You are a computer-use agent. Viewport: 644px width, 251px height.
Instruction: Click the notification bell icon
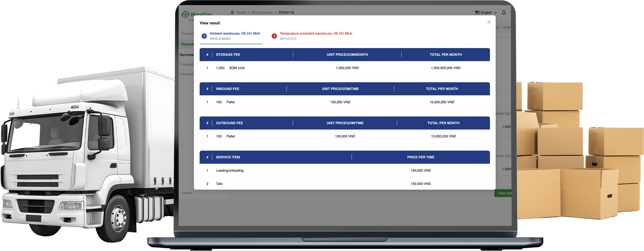503,13
